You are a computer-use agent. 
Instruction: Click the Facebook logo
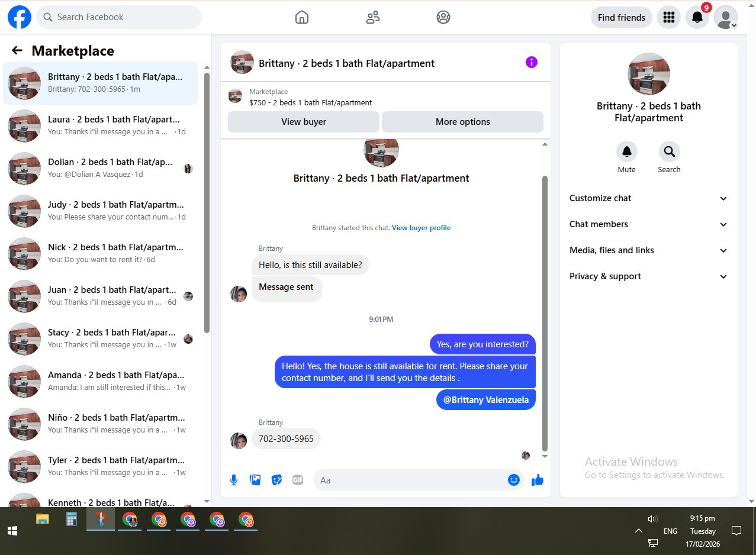point(20,17)
